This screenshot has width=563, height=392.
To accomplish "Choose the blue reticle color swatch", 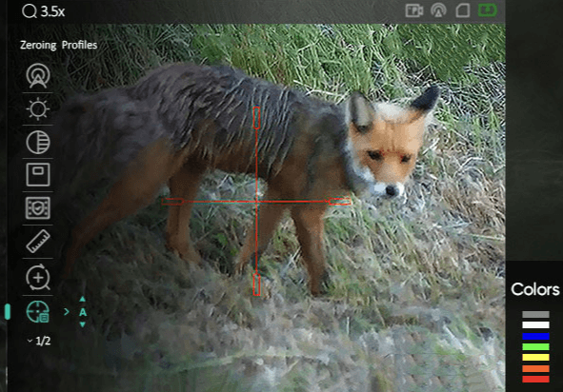I will (x=535, y=337).
